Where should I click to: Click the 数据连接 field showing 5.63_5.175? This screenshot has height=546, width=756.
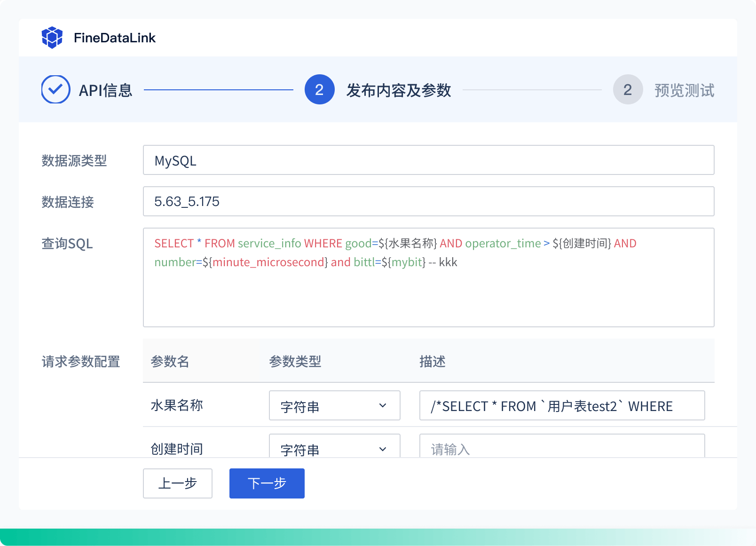429,201
